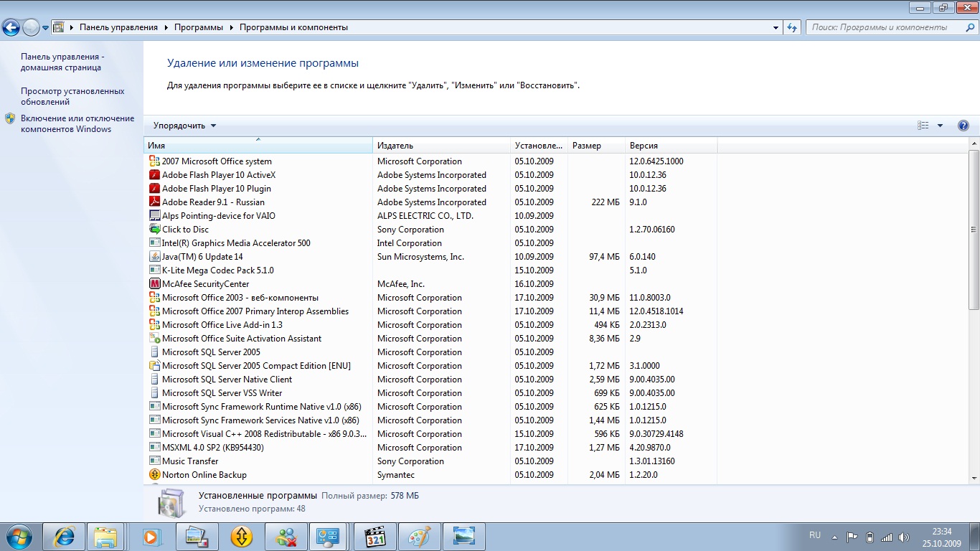Screen dimensions: 980x551
Task: Click Программы in the breadcrumb path
Action: tap(199, 27)
